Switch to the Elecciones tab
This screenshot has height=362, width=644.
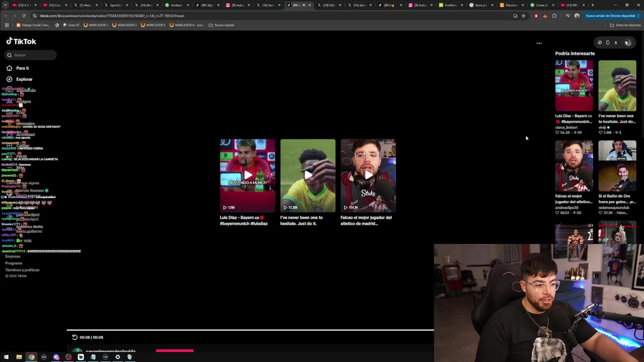click(x=511, y=5)
